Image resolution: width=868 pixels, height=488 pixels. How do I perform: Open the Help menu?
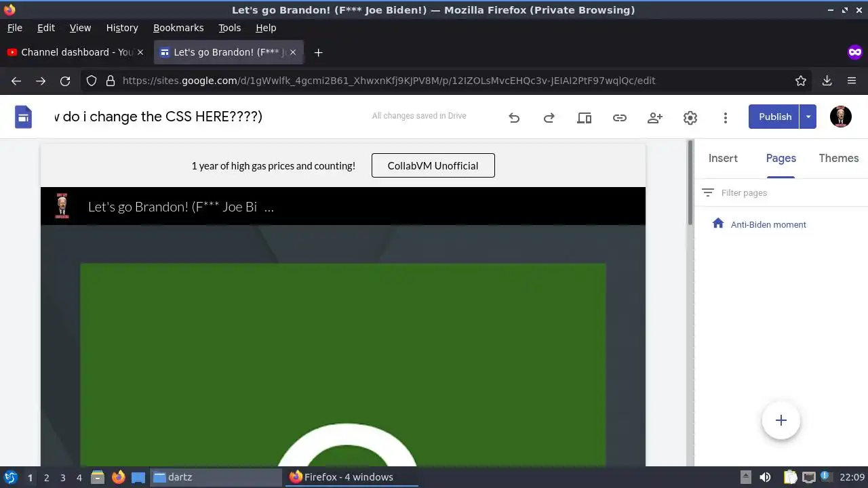pos(266,28)
